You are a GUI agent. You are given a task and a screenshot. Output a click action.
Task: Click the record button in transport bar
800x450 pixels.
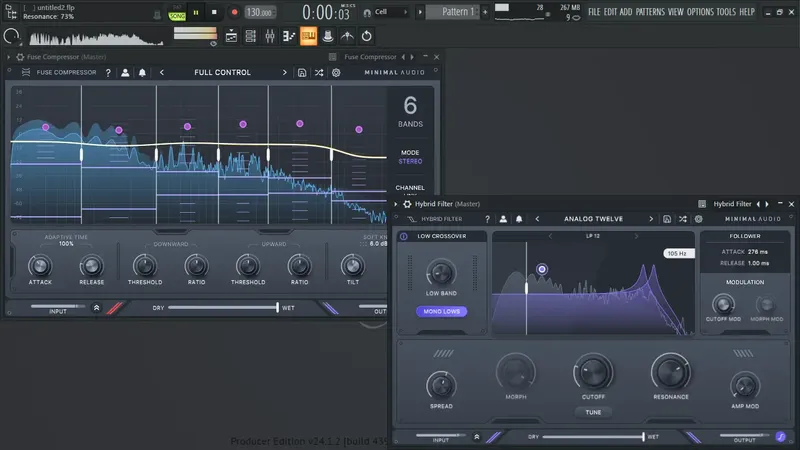(x=235, y=12)
